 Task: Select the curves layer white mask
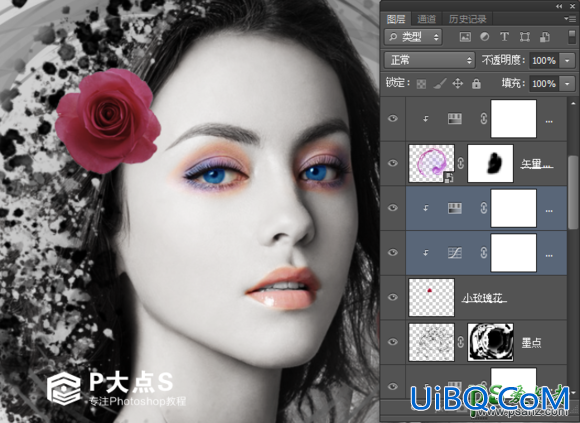tap(513, 253)
